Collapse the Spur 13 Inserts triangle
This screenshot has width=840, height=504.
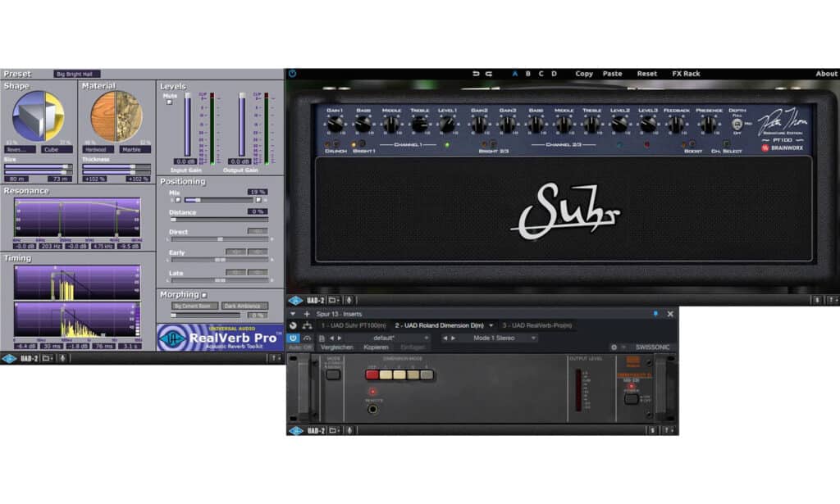(293, 314)
